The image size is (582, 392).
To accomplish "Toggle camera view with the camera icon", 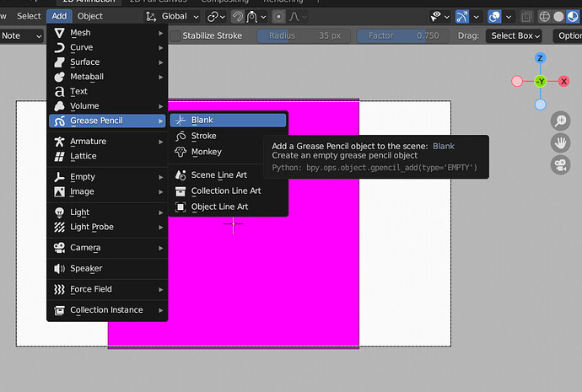I will tap(560, 165).
